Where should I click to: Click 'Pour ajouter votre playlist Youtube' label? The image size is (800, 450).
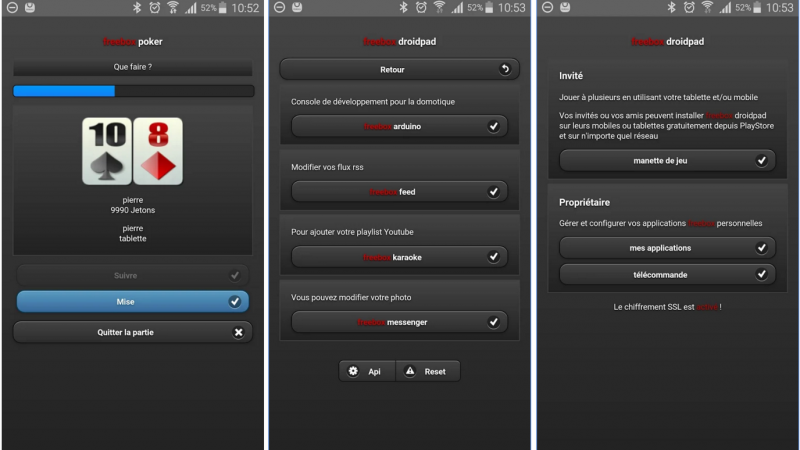[352, 232]
